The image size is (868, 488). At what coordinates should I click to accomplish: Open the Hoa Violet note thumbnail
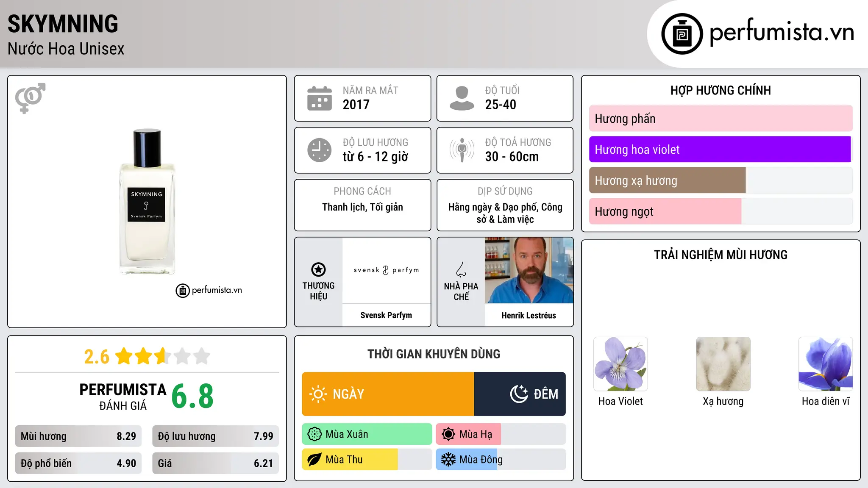pyautogui.click(x=620, y=364)
